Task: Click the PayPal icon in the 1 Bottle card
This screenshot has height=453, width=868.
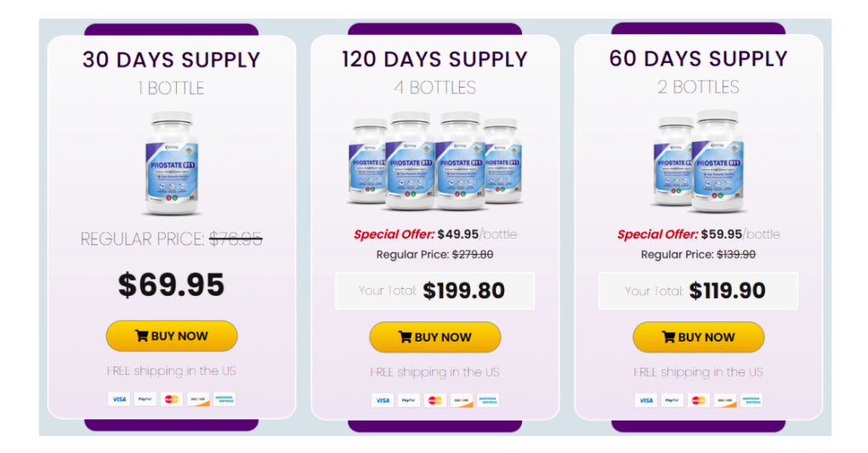Action: pos(145,399)
